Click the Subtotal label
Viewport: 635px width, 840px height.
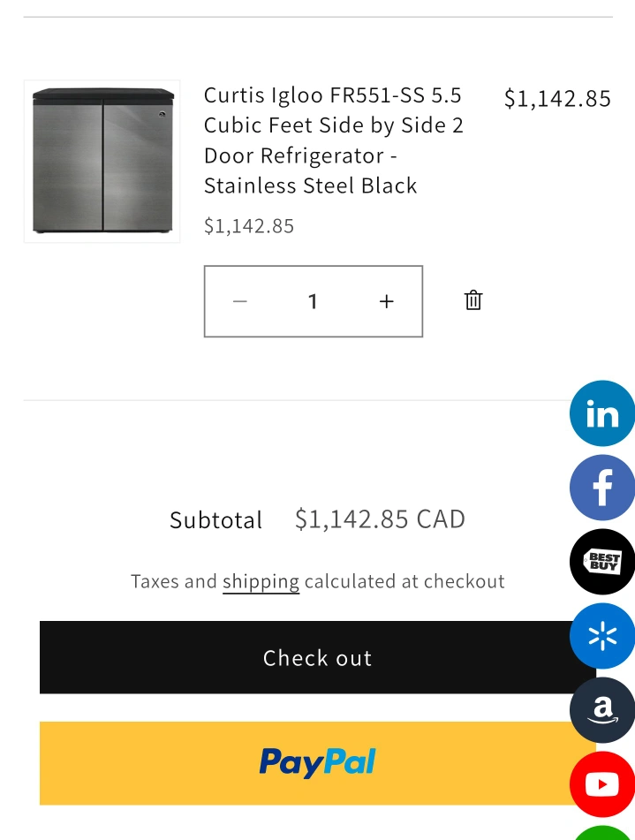(x=215, y=520)
